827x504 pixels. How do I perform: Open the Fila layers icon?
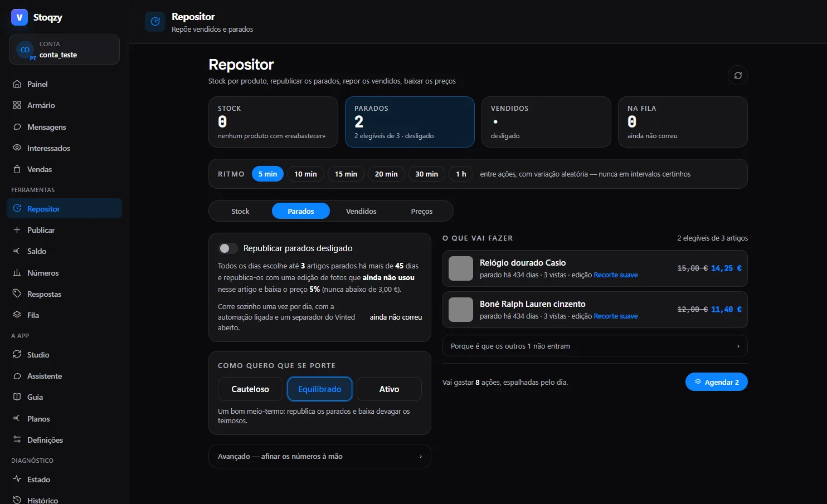[x=17, y=315]
